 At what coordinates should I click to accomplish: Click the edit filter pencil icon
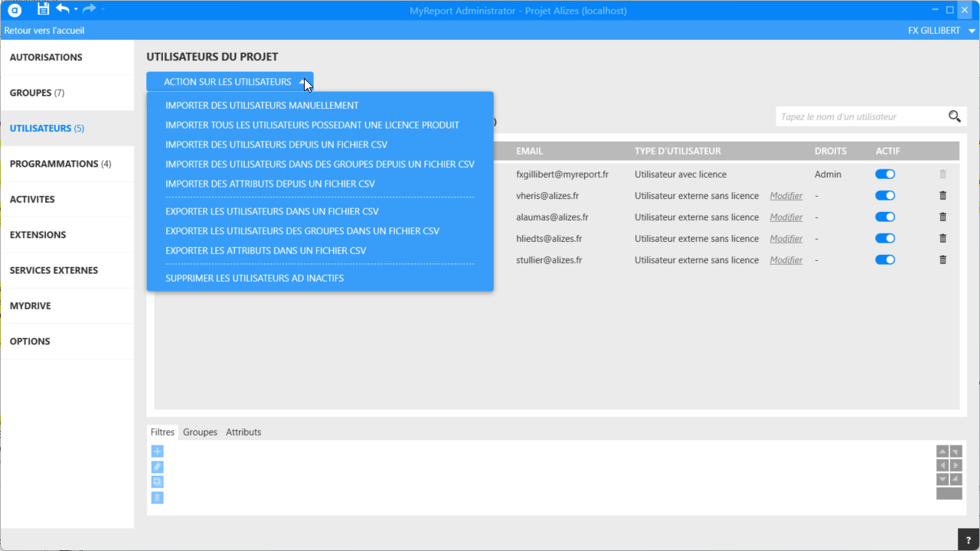point(157,467)
